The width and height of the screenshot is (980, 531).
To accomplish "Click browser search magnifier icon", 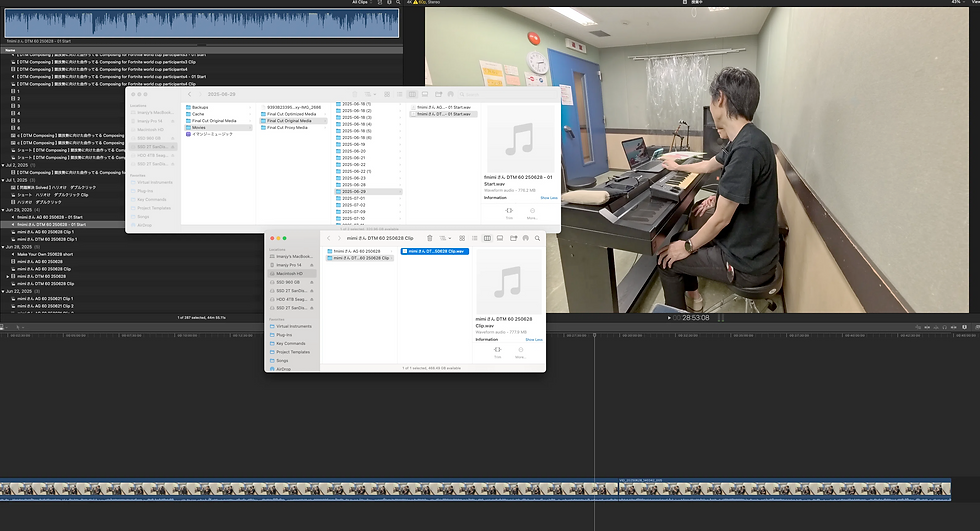I will pyautogui.click(x=398, y=2).
